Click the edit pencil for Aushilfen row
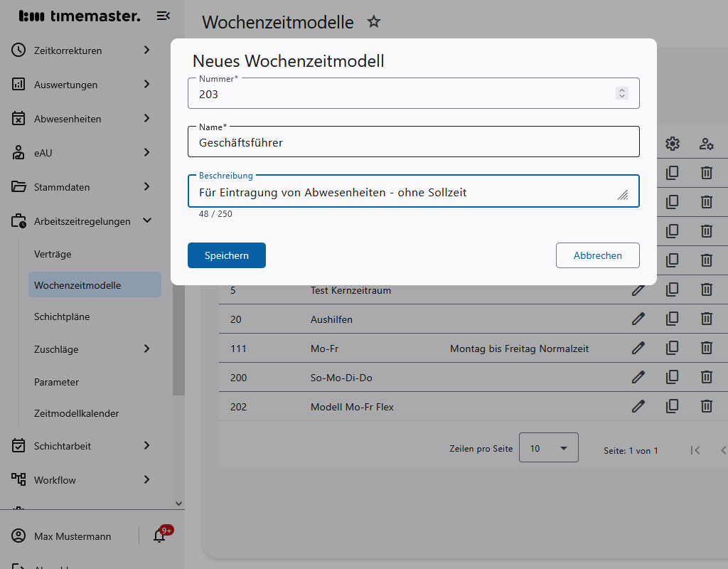This screenshot has width=728, height=569. [638, 319]
